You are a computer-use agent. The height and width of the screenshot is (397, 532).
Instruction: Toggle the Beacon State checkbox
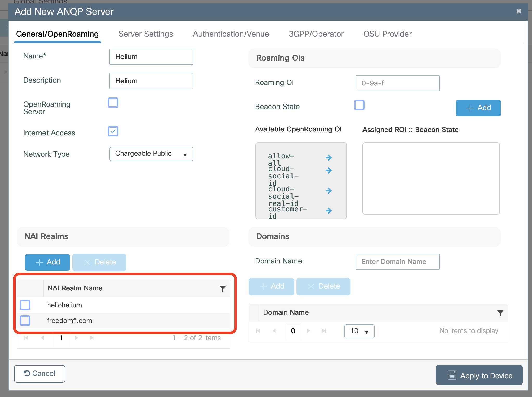pos(359,105)
